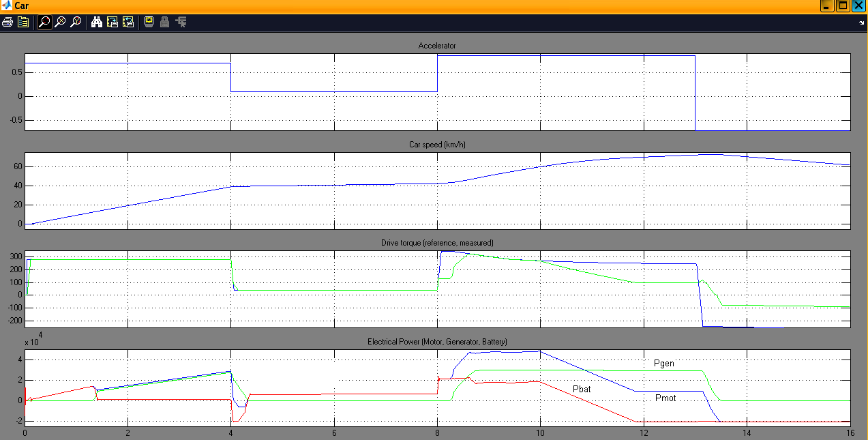The width and height of the screenshot is (868, 440).
Task: Toggle the Floating scope icon
Action: 149,22
